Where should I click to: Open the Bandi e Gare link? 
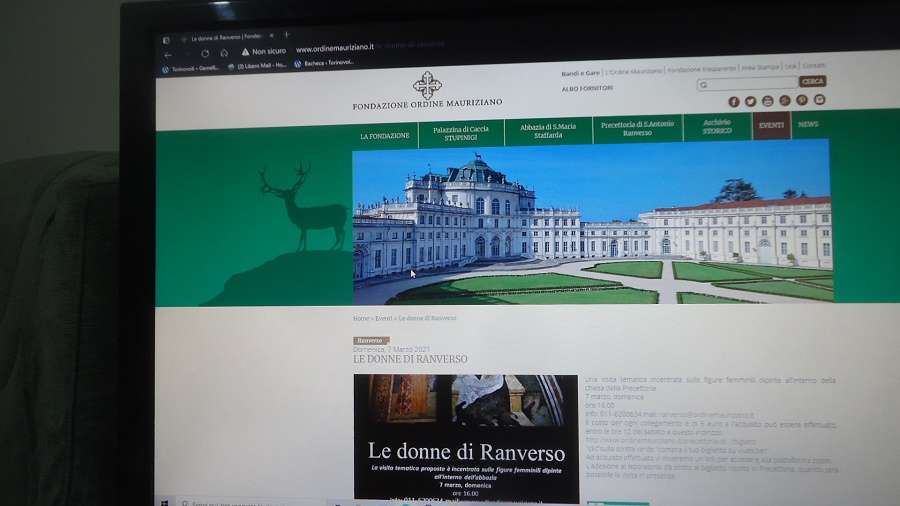coord(580,73)
